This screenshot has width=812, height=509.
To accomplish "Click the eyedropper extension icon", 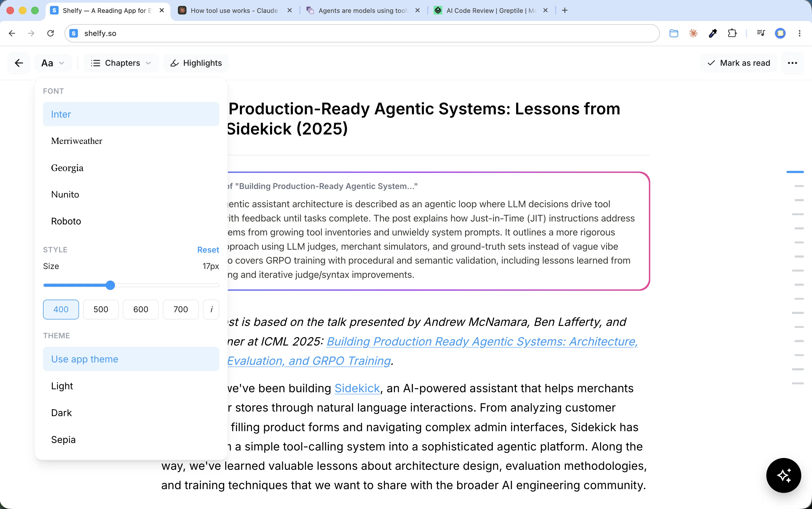I will (713, 33).
